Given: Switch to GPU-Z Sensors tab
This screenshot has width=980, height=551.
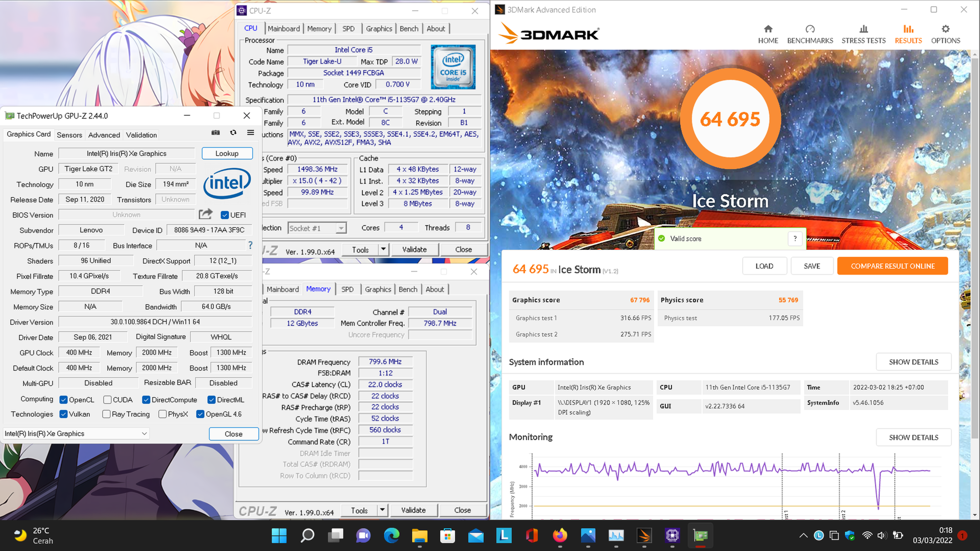Looking at the screenshot, I should [69, 135].
